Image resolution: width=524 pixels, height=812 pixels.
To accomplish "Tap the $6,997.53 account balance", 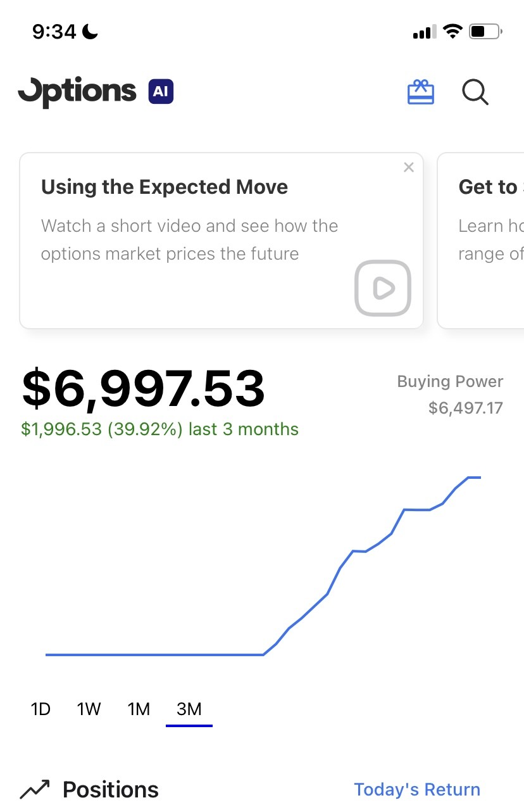I will 144,389.
